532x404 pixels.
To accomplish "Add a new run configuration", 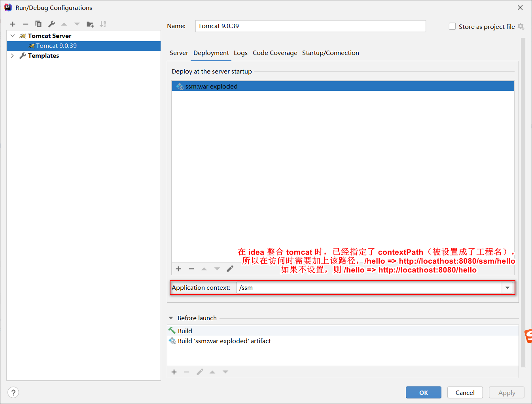I will [13, 24].
